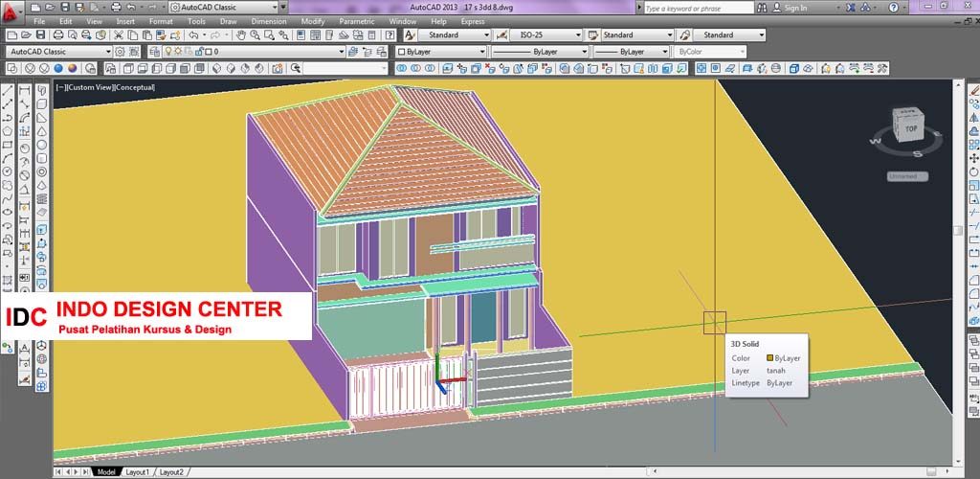Click the keyword search input field
980x479 pixels.
[699, 8]
